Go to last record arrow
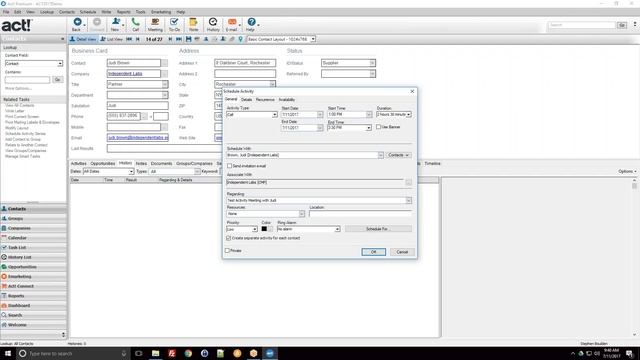The width and height of the screenshot is (640, 360). (179, 39)
